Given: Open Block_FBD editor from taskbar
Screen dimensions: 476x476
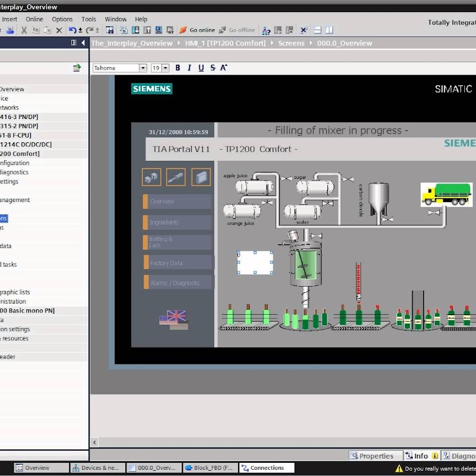Looking at the screenshot, I should [x=210, y=468].
